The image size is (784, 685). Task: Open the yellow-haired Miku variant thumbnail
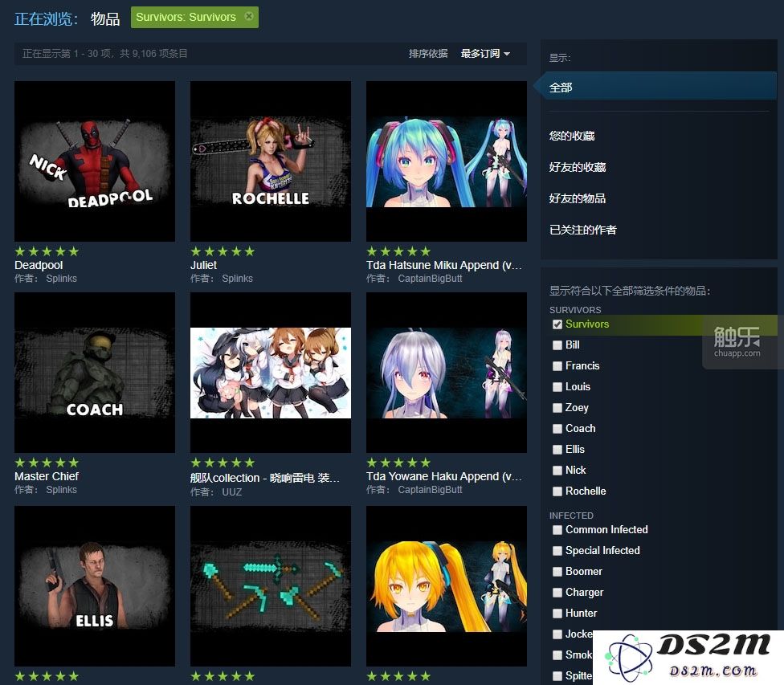coord(447,586)
